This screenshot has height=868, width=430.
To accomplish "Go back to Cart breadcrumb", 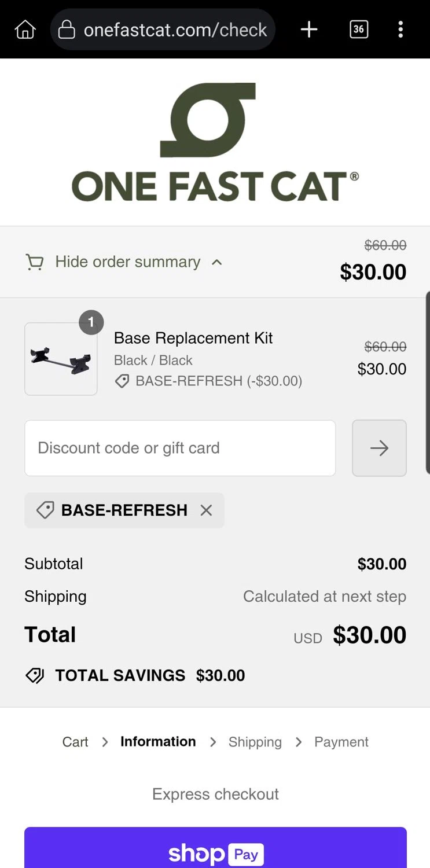I will [x=75, y=742].
